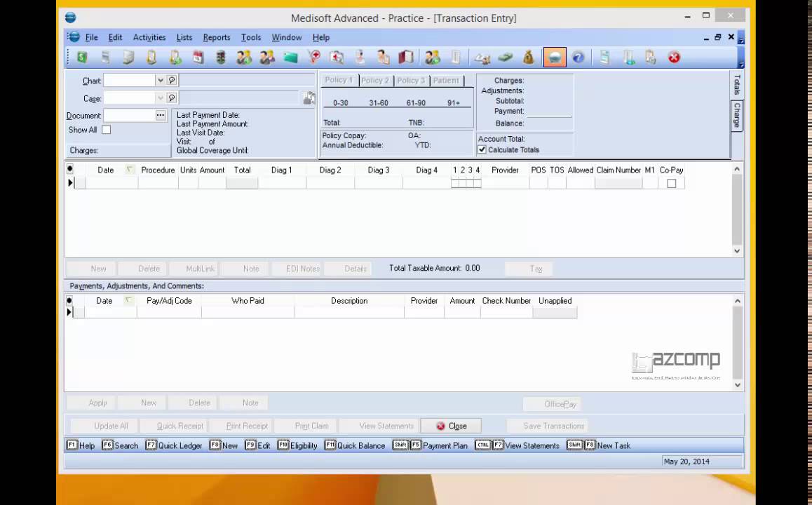The height and width of the screenshot is (505, 812).
Task: Click the F10 Eligibility shortcut
Action: [297, 445]
